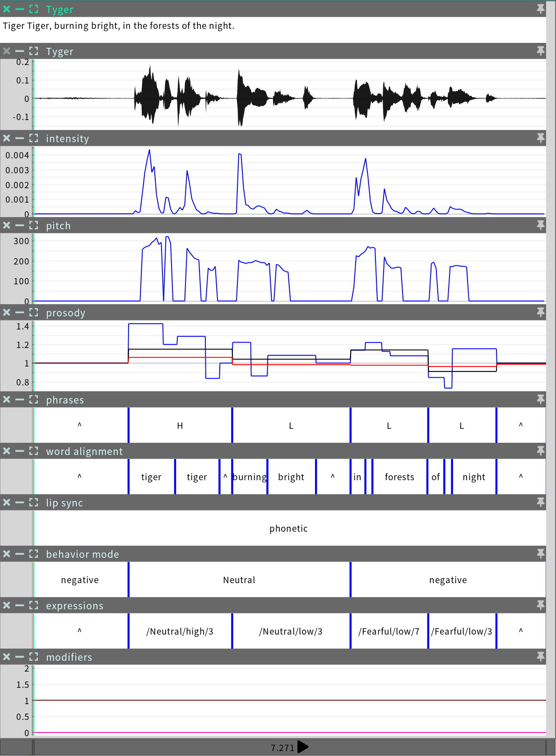This screenshot has height=756, width=556.
Task: Expand the behavior mode panel fullscreen
Action: pos(34,554)
